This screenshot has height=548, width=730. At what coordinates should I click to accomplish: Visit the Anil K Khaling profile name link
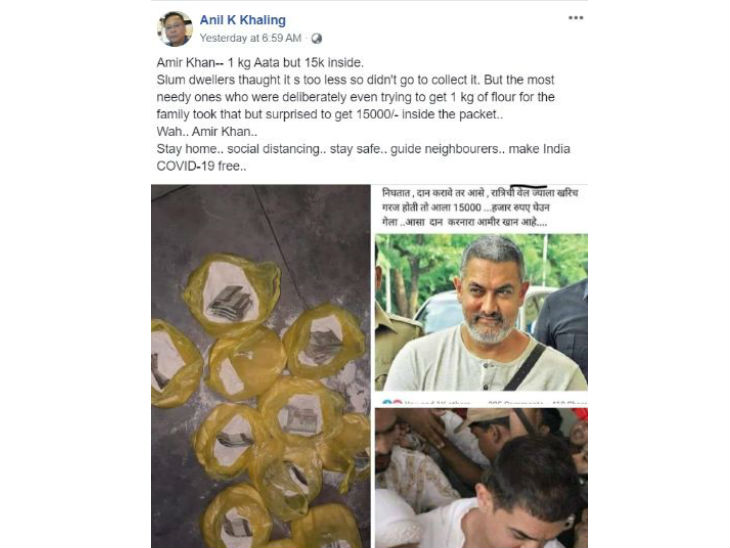pos(243,20)
